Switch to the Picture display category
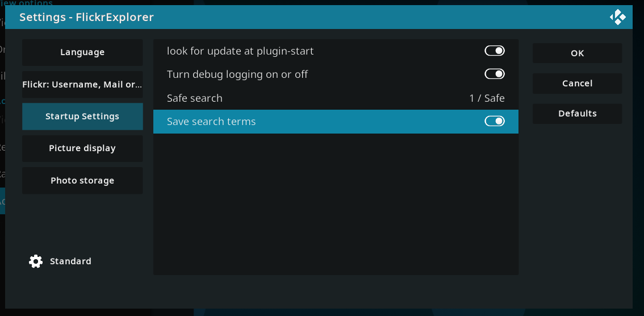This screenshot has height=316, width=644. 82,148
